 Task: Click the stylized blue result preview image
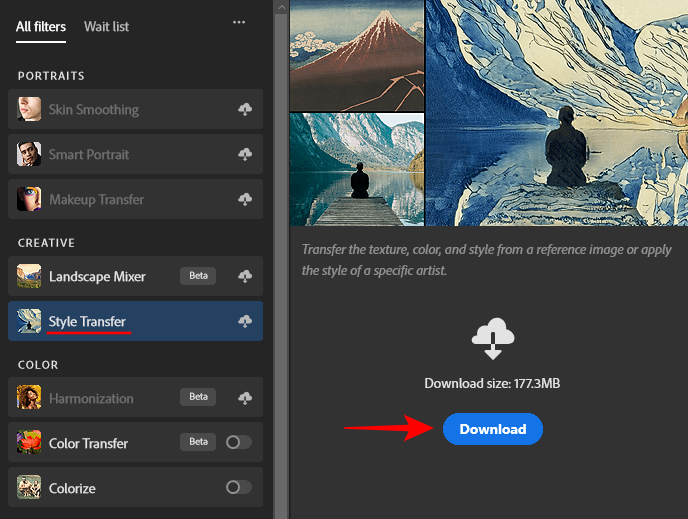tap(557, 113)
